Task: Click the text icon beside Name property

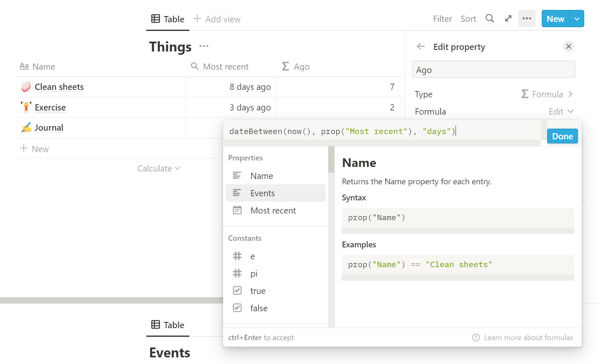Action: point(237,176)
